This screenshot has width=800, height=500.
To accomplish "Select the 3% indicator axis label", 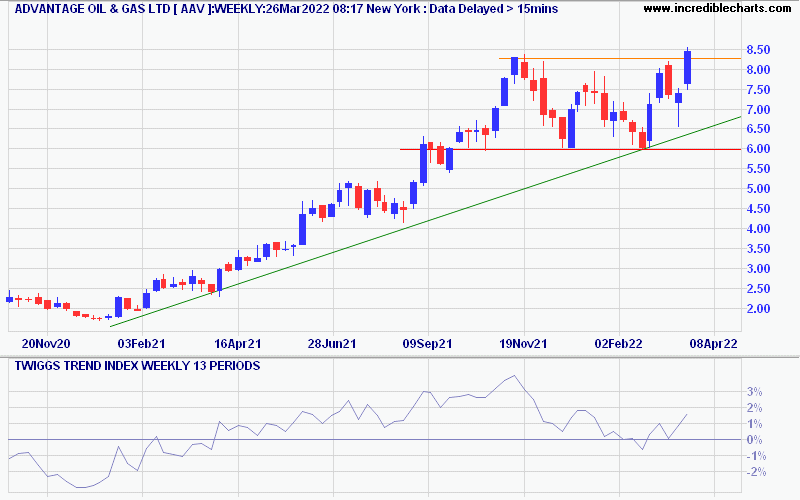I will 755,392.
